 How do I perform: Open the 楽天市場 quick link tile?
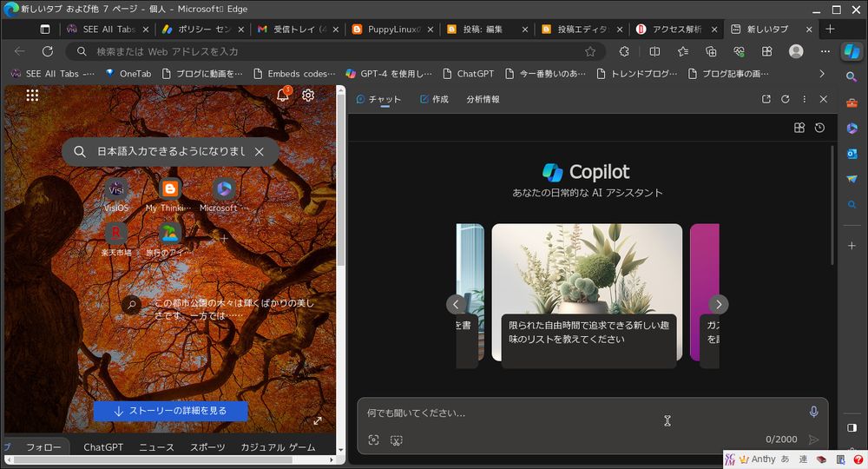click(116, 240)
